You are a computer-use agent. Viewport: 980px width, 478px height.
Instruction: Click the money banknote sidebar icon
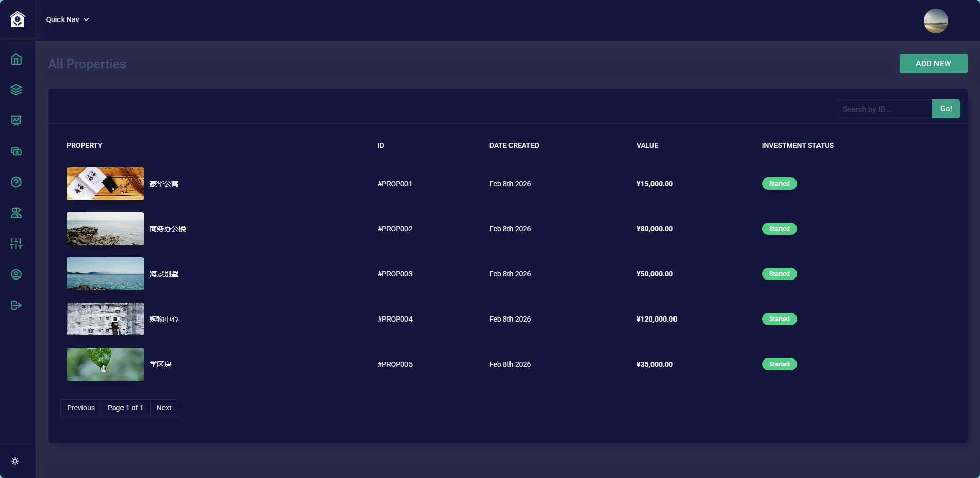[x=16, y=151]
